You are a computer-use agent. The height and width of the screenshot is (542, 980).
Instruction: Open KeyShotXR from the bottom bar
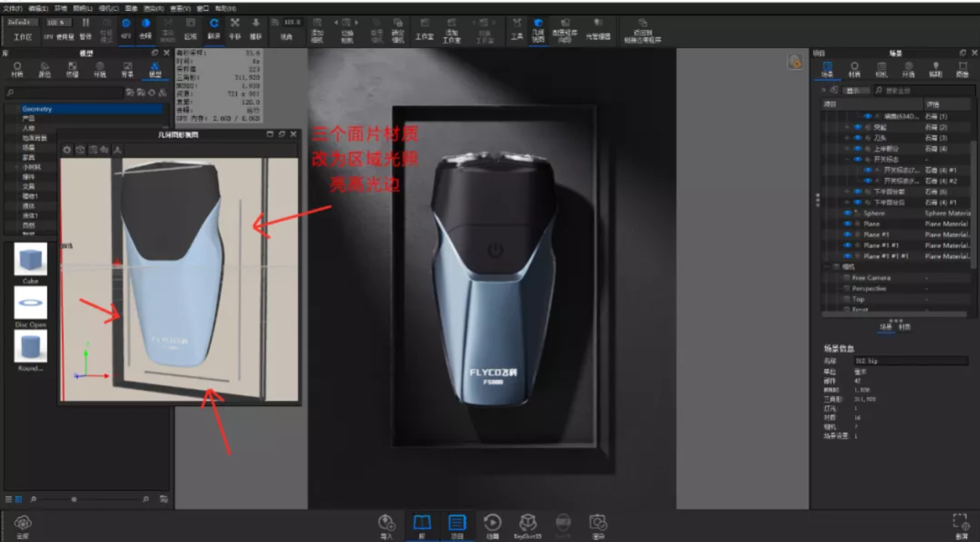[x=528, y=526]
